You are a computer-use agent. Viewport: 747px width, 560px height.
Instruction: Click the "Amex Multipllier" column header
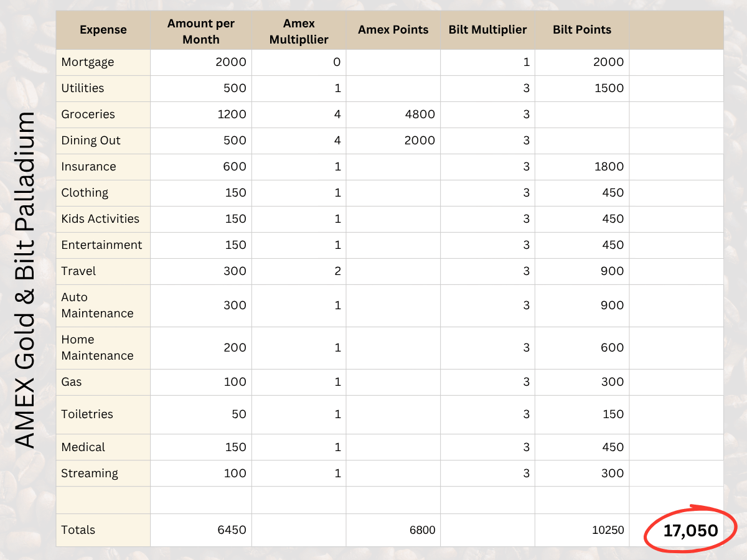pos(299,31)
